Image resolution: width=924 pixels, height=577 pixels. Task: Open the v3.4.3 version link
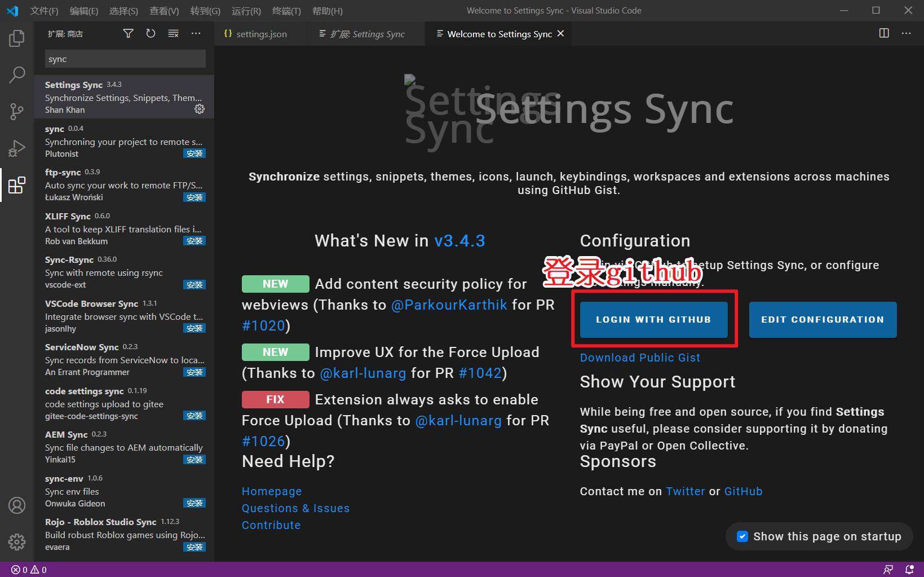pos(459,241)
